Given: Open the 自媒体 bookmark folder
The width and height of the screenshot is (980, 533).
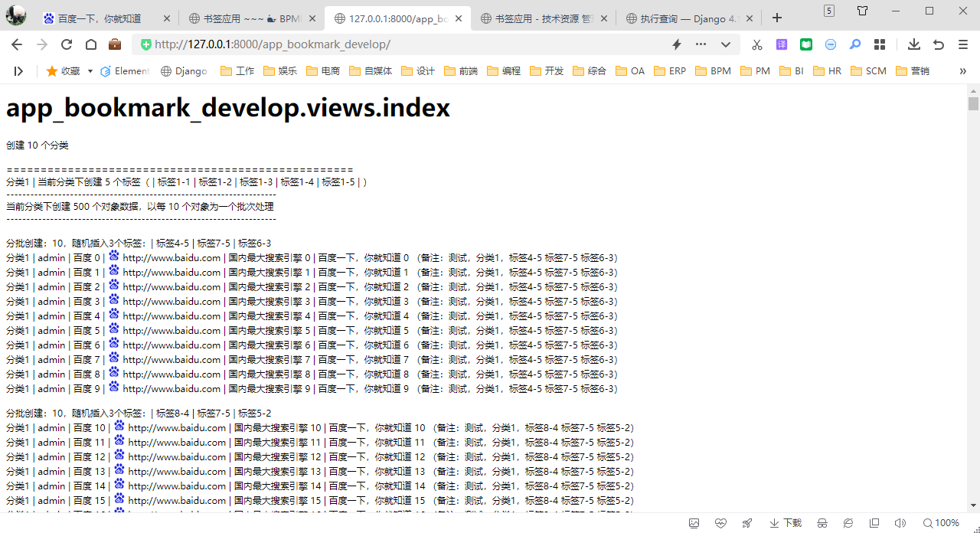Looking at the screenshot, I should point(371,70).
